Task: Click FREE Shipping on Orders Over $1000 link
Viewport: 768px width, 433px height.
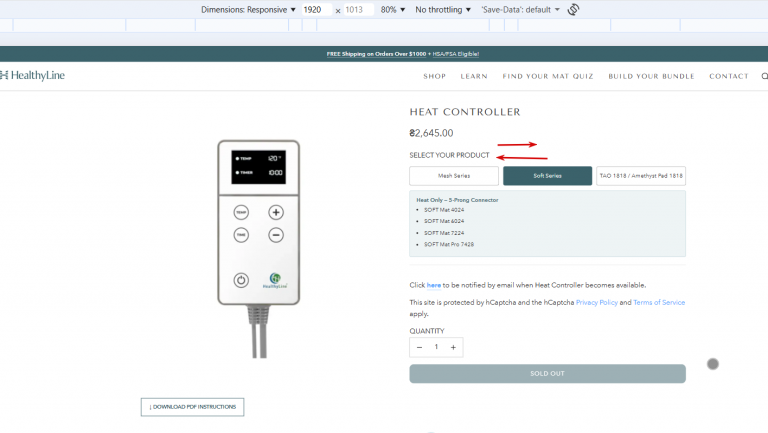Action: point(376,54)
